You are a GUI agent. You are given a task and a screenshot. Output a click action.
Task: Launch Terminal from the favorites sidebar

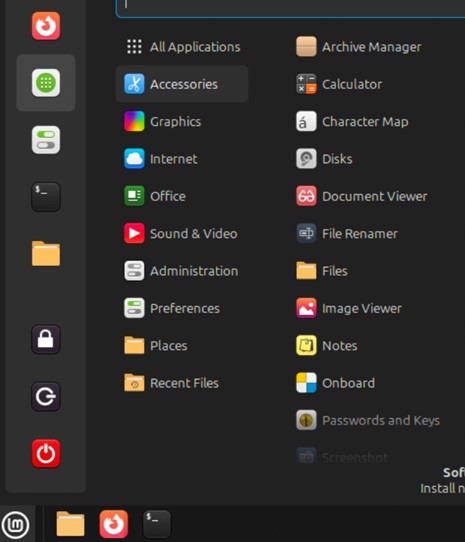(x=46, y=197)
